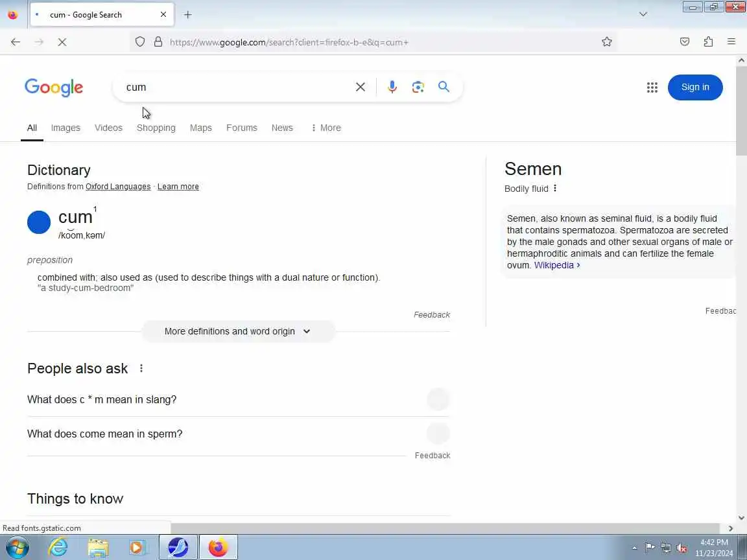The width and height of the screenshot is (747, 560).
Task: Select the All results tab
Action: click(x=32, y=128)
